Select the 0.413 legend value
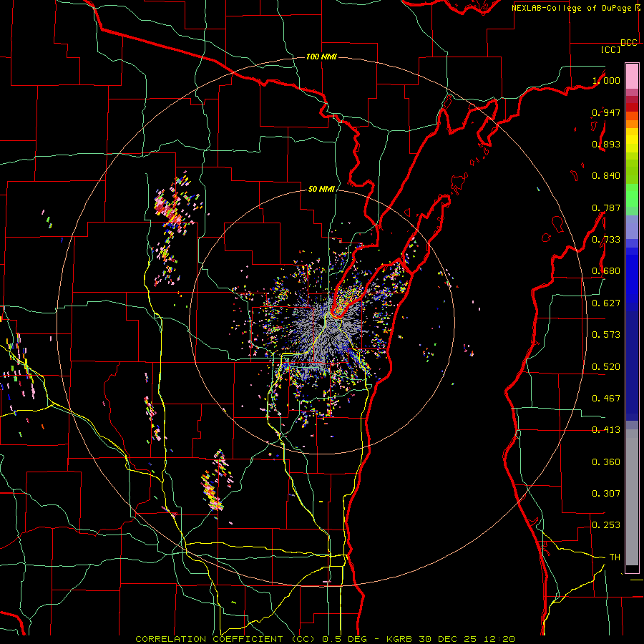This screenshot has width=644, height=644. 606,430
